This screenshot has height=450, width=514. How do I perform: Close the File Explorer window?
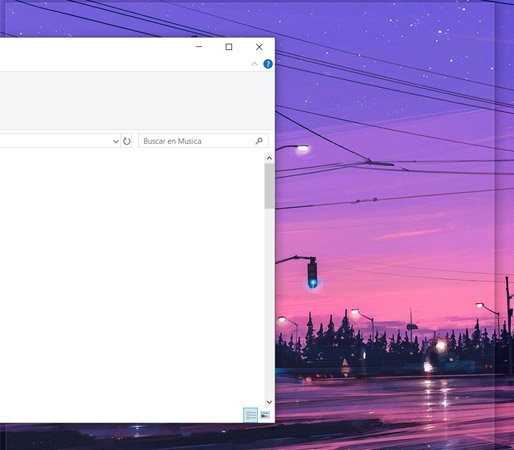(259, 47)
